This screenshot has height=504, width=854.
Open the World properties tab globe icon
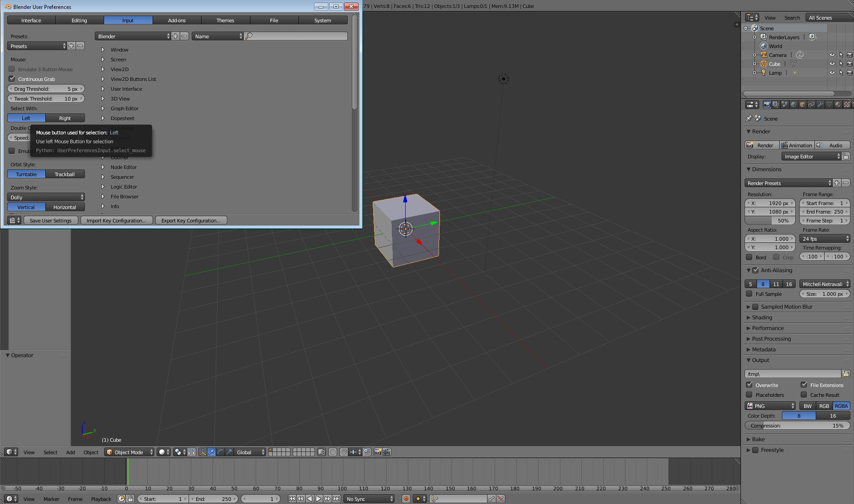click(x=794, y=105)
